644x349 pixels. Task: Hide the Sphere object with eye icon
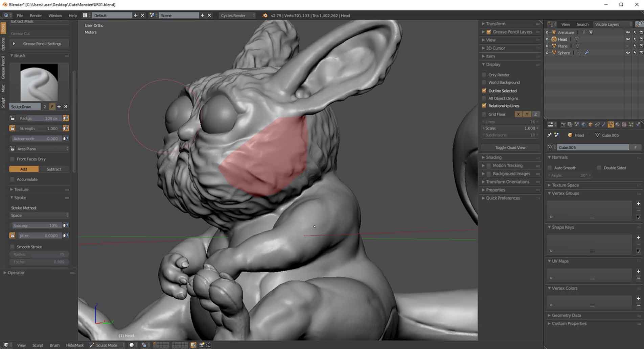point(628,53)
